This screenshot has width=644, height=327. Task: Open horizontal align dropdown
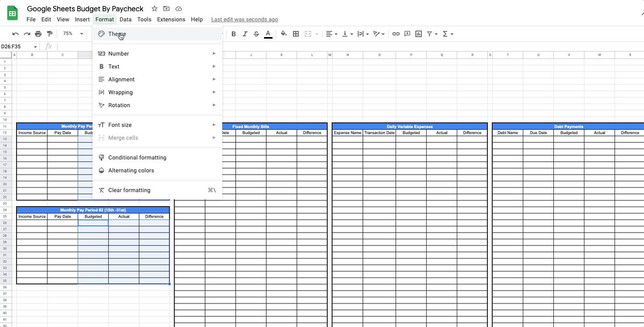pos(332,34)
